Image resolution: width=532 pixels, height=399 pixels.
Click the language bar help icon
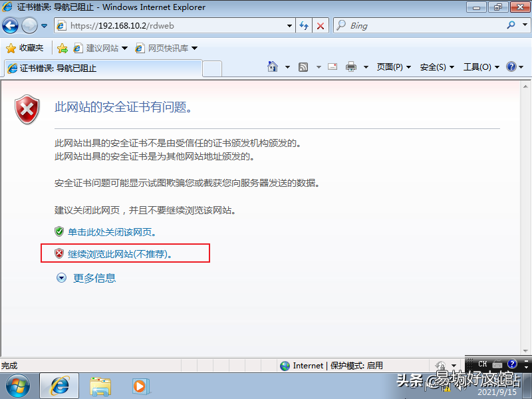tap(512, 364)
